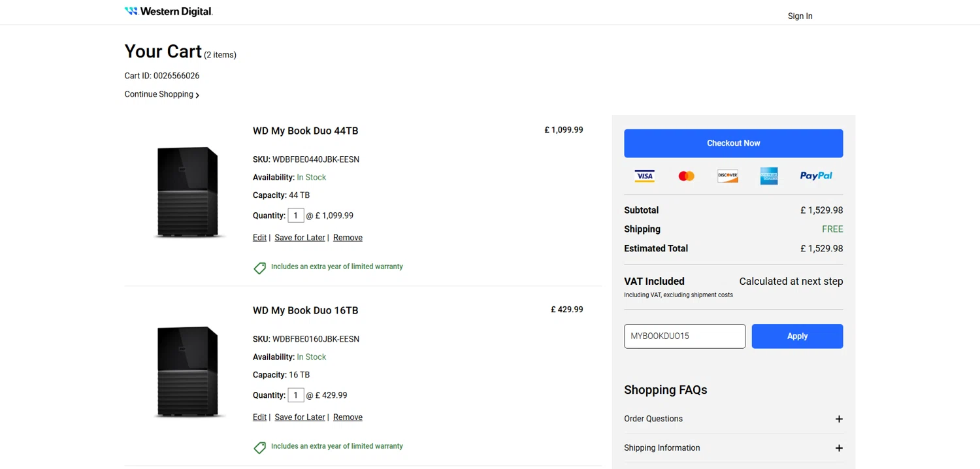
Task: Click the Mastercard payment icon
Action: (686, 176)
